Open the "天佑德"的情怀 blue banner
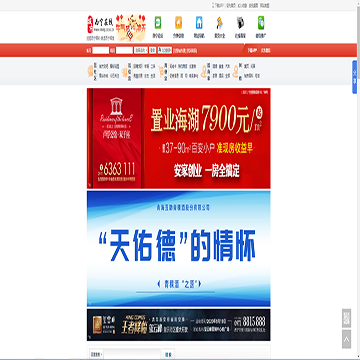 pos(179,249)
